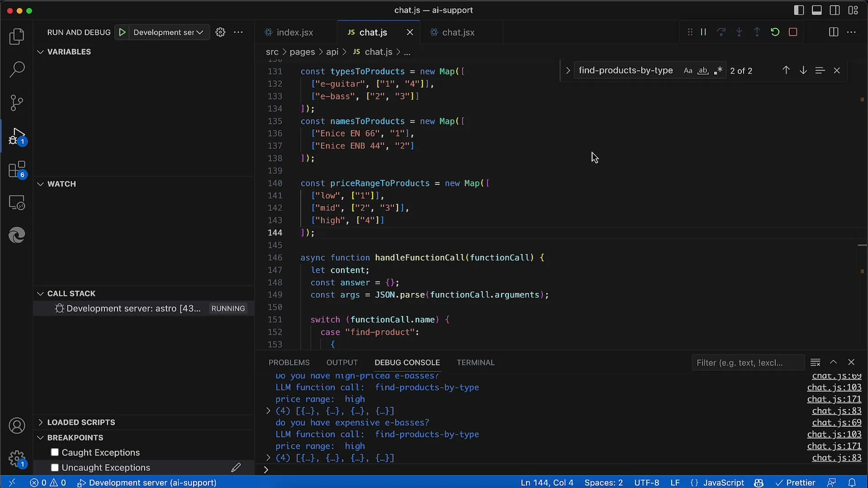Close the find widget
Image resolution: width=868 pixels, height=488 pixels.
(837, 71)
